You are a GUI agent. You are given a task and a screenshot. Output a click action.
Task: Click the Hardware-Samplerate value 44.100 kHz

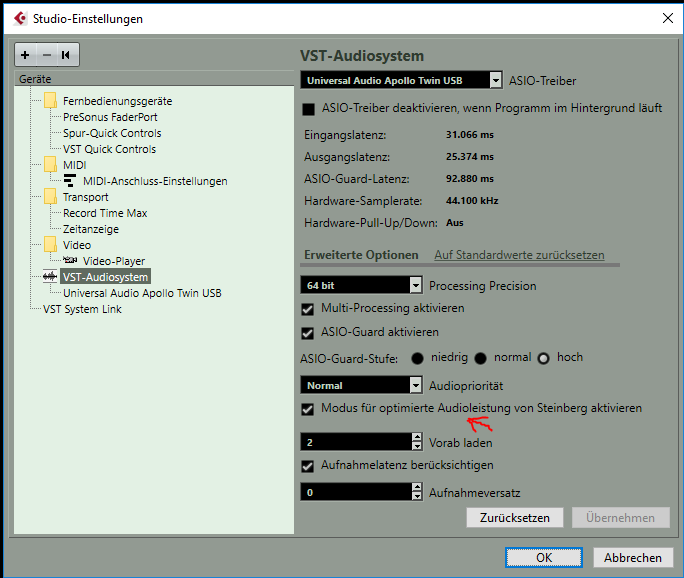(472, 200)
